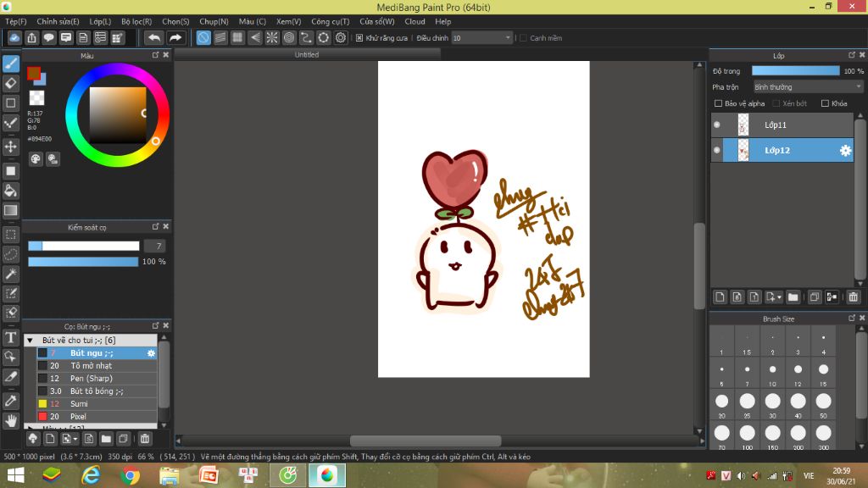This screenshot has height=488, width=868.
Task: Enable the curve snap guide
Action: (306, 37)
